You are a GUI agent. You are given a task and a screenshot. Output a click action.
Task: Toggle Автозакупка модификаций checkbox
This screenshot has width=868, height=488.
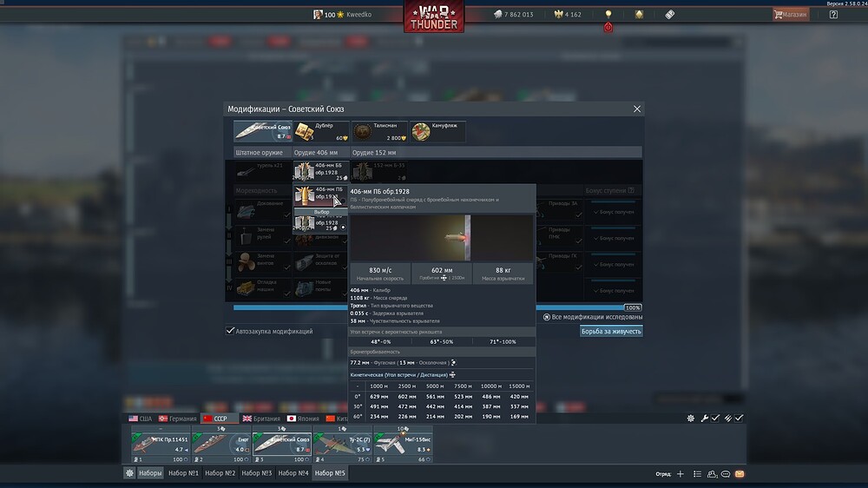[x=230, y=331]
